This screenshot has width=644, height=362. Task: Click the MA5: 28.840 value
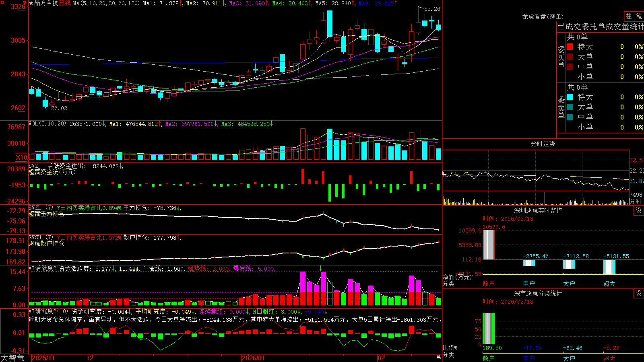pyautogui.click(x=333, y=3)
